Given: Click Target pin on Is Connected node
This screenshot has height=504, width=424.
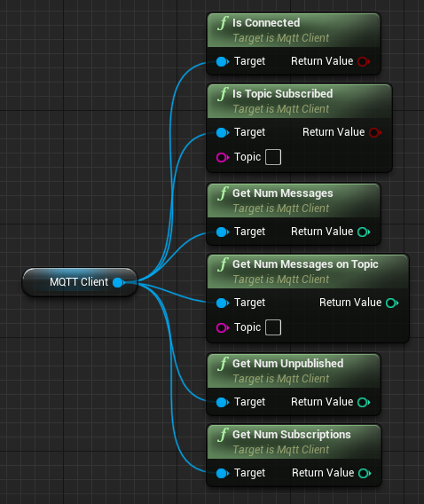Looking at the screenshot, I should [x=223, y=61].
